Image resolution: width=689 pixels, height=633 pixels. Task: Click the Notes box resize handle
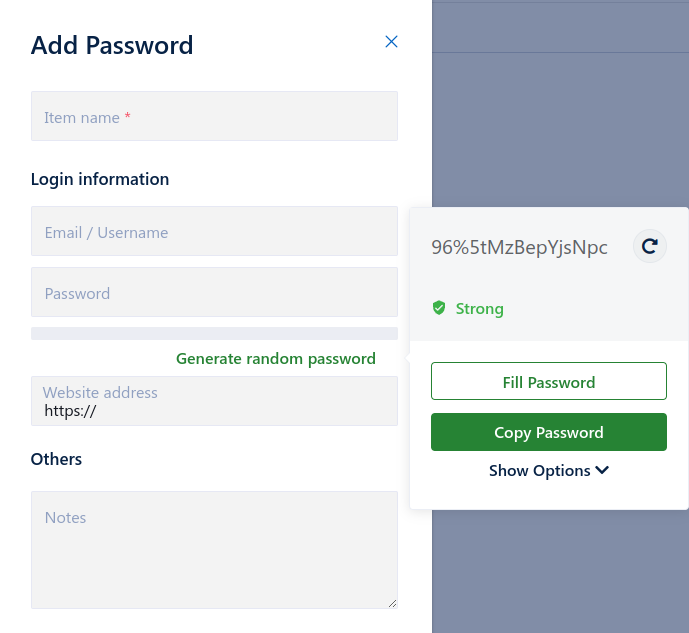point(392,603)
